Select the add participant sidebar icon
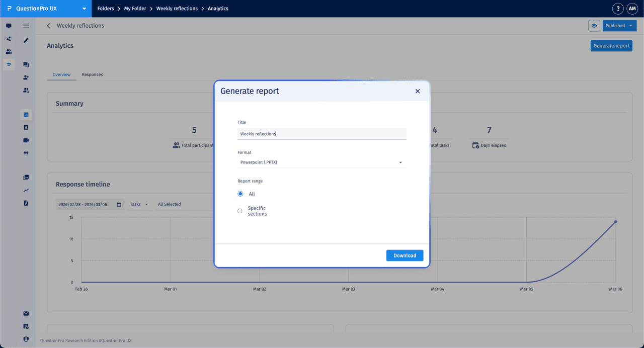644x348 pixels. (x=26, y=77)
